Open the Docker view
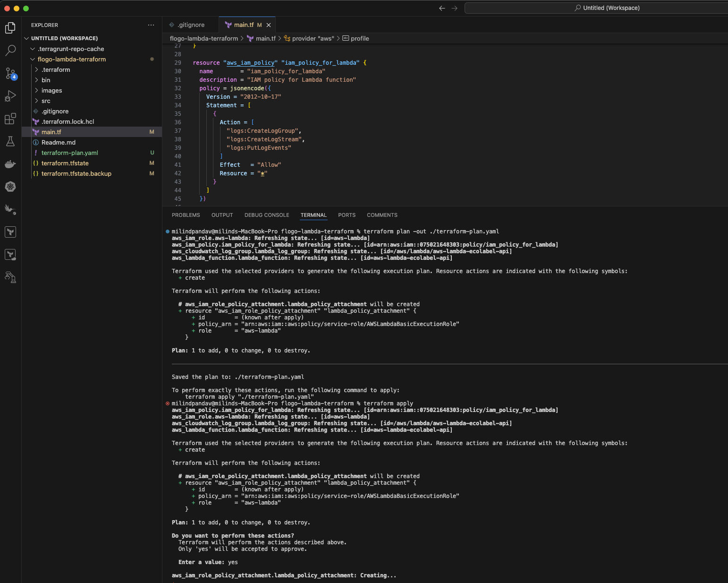Screen dimensions: 728x583 [10, 164]
